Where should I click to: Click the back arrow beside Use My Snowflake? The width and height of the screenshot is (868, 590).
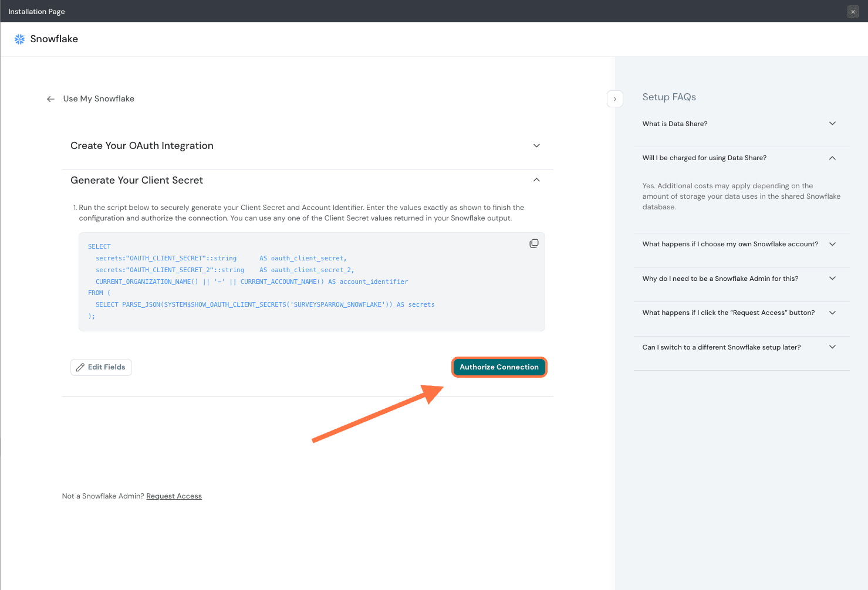tap(50, 99)
